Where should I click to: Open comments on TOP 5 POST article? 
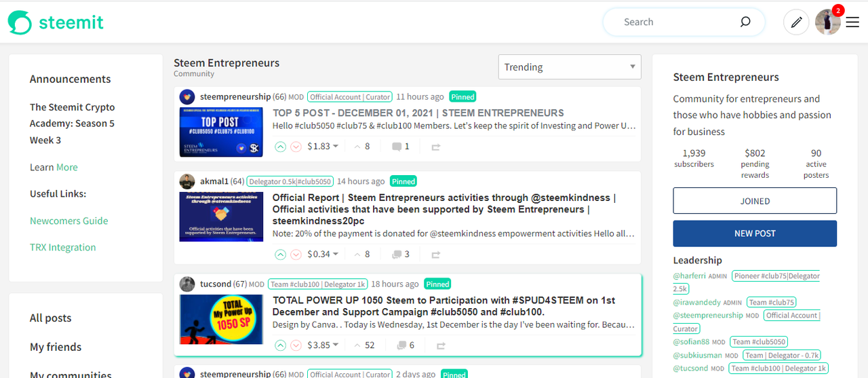[400, 147]
